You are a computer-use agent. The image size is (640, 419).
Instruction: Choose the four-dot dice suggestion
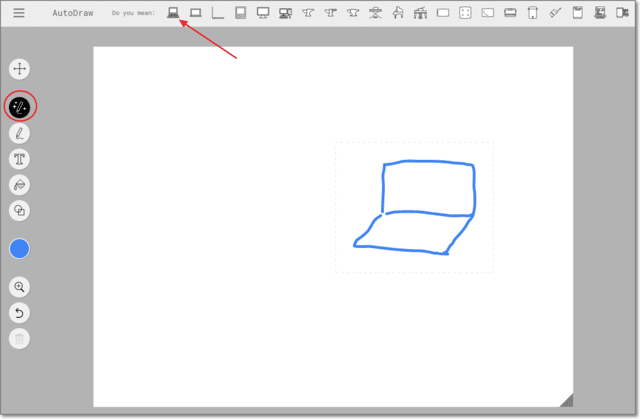tap(465, 13)
